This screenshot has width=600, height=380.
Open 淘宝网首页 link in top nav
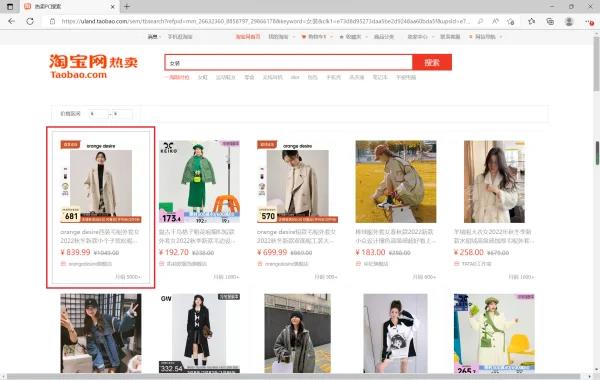point(248,37)
